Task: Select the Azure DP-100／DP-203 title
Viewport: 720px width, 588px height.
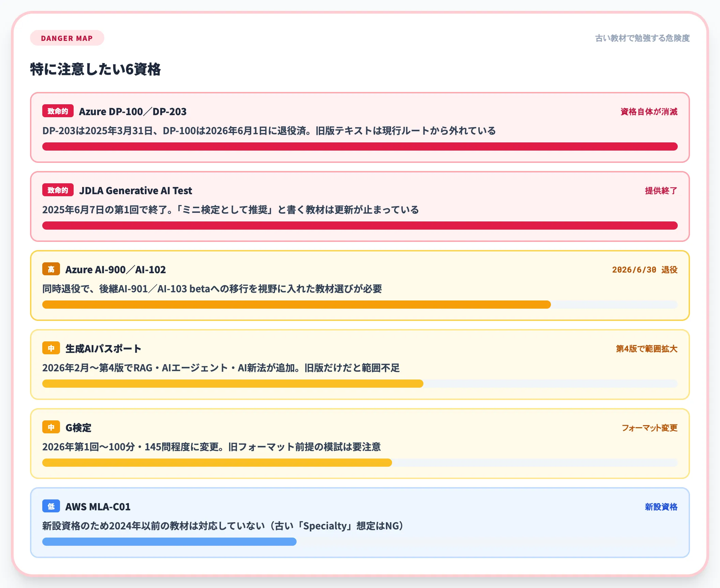Action: click(133, 111)
